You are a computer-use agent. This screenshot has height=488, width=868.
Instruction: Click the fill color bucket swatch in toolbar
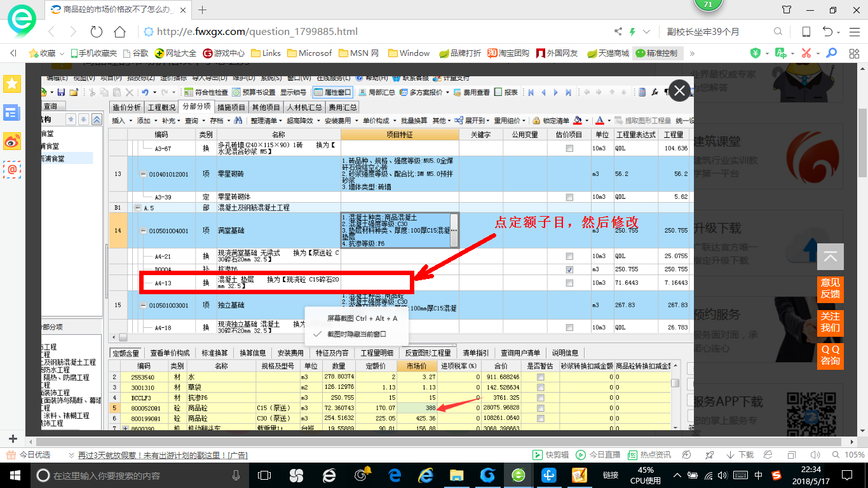pos(578,120)
